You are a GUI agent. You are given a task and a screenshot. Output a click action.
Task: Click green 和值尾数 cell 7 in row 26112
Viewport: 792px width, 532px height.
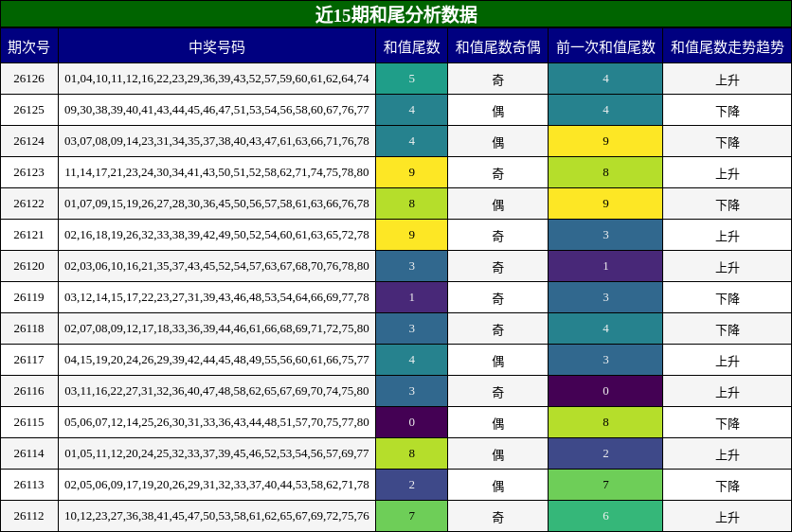click(412, 516)
